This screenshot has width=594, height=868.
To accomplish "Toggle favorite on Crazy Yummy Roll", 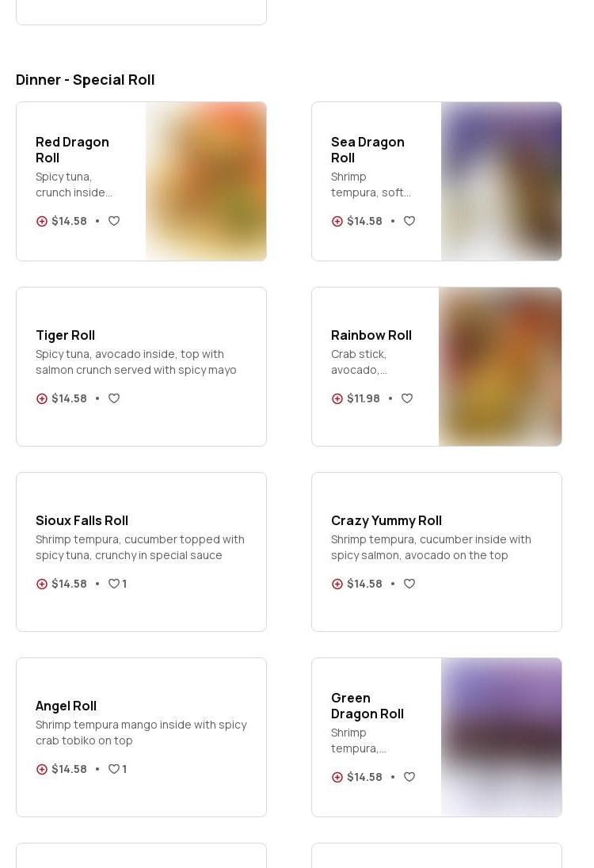I will tap(409, 584).
